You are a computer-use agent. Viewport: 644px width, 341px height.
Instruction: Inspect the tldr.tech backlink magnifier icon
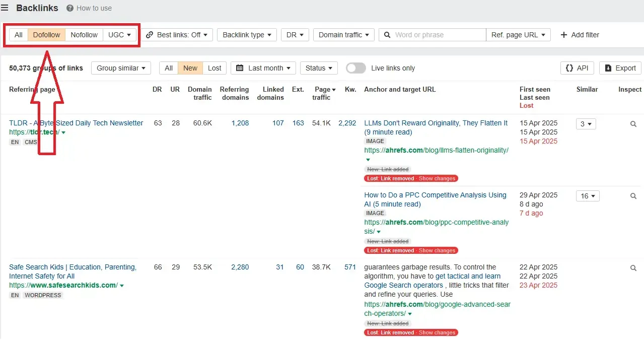click(633, 124)
